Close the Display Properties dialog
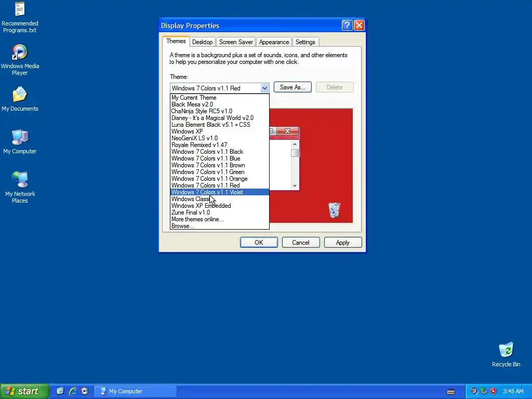This screenshot has height=399, width=532. (359, 25)
